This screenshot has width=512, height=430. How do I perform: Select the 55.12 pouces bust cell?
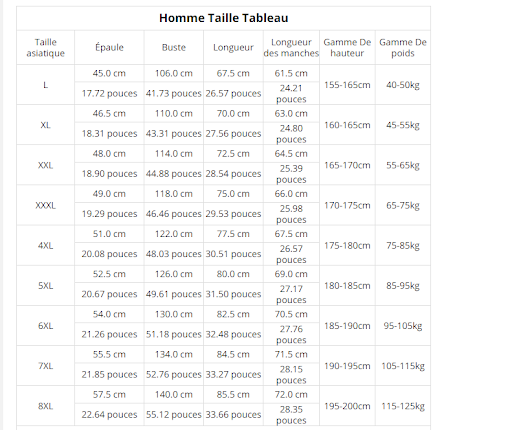[174, 414]
